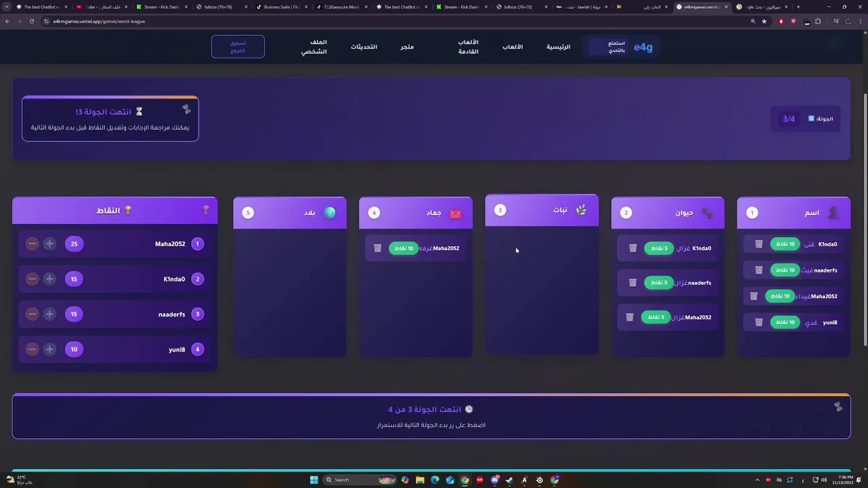Open the Windows Start menu
This screenshot has width=868, height=488.
314,480
